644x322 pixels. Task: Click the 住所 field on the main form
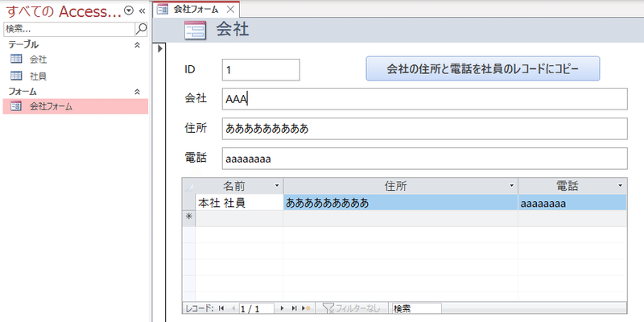point(425,129)
